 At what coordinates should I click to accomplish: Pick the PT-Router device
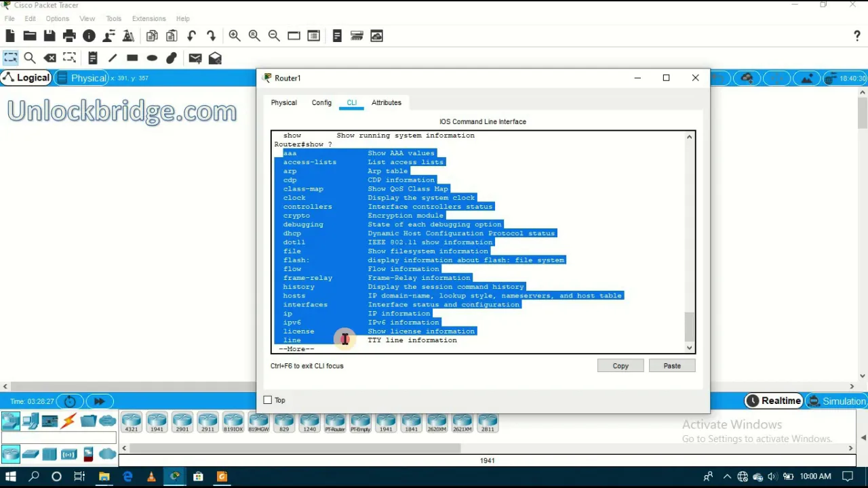tap(335, 423)
